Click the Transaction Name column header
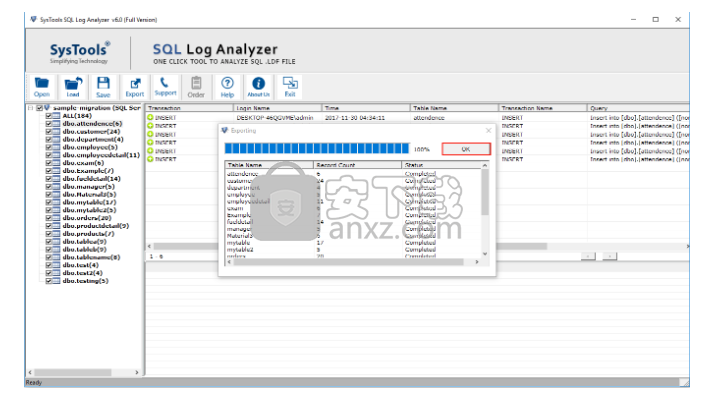 (543, 108)
